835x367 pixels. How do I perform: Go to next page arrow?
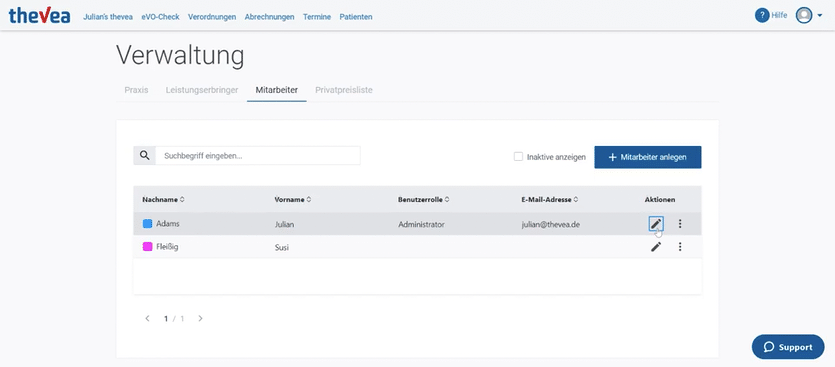(200, 319)
